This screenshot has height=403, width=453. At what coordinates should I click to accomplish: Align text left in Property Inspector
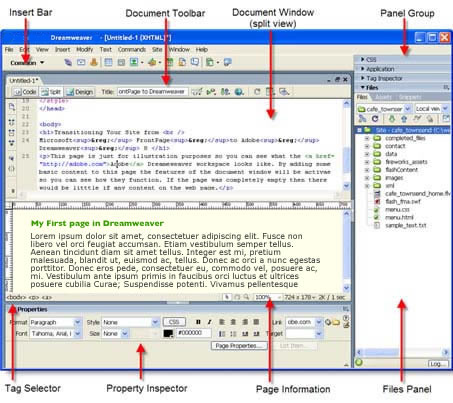222,322
